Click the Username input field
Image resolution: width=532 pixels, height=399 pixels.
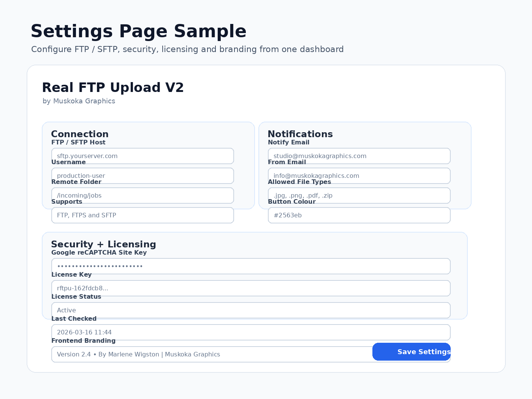(142, 176)
